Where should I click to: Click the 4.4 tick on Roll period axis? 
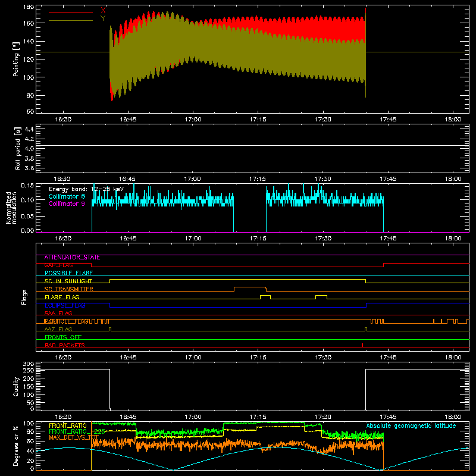29,129
